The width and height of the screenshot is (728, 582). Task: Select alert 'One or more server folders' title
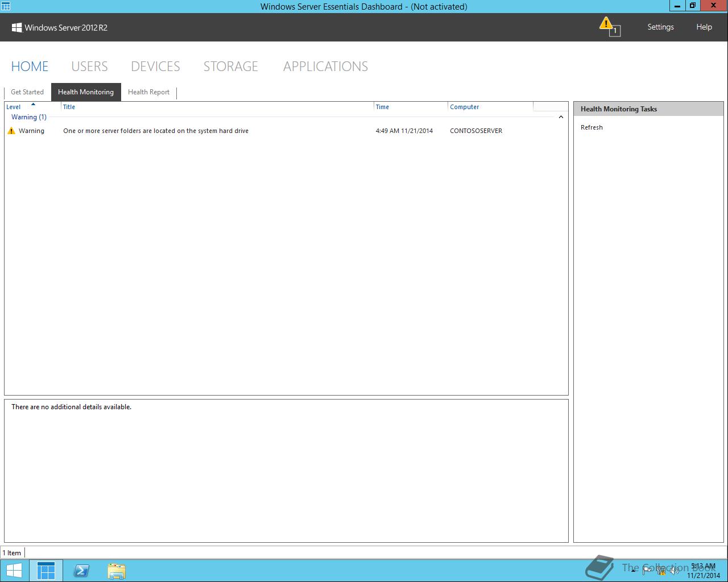[x=156, y=131]
